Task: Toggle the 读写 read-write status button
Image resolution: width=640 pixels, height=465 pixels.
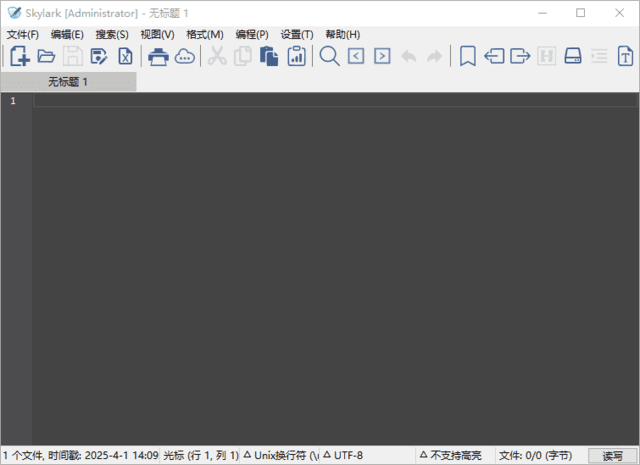Action: tap(612, 455)
